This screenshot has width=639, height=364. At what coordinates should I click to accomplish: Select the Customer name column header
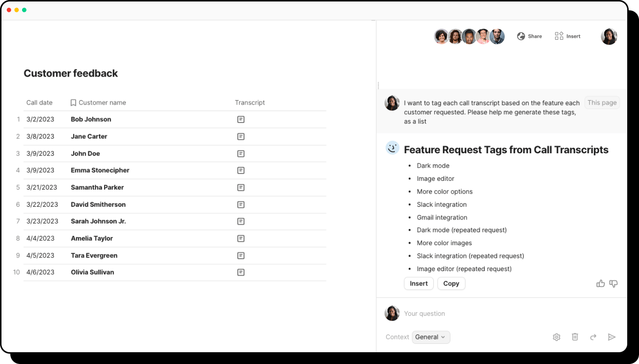tap(102, 103)
